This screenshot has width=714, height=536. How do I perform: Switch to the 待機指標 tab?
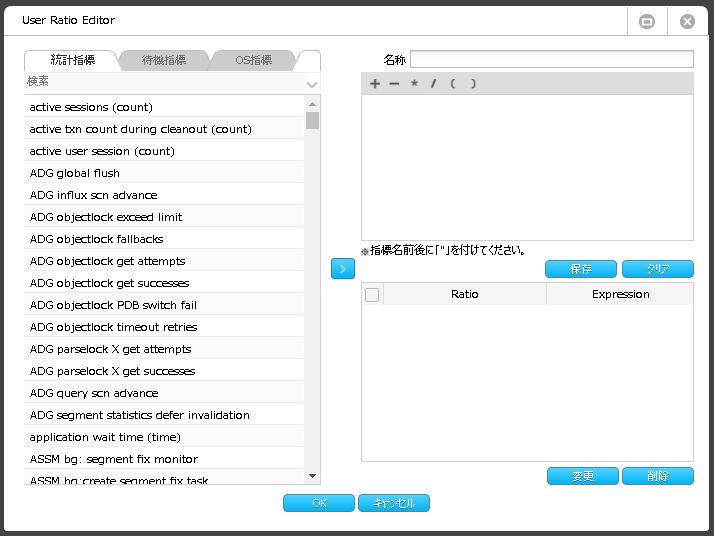click(164, 60)
